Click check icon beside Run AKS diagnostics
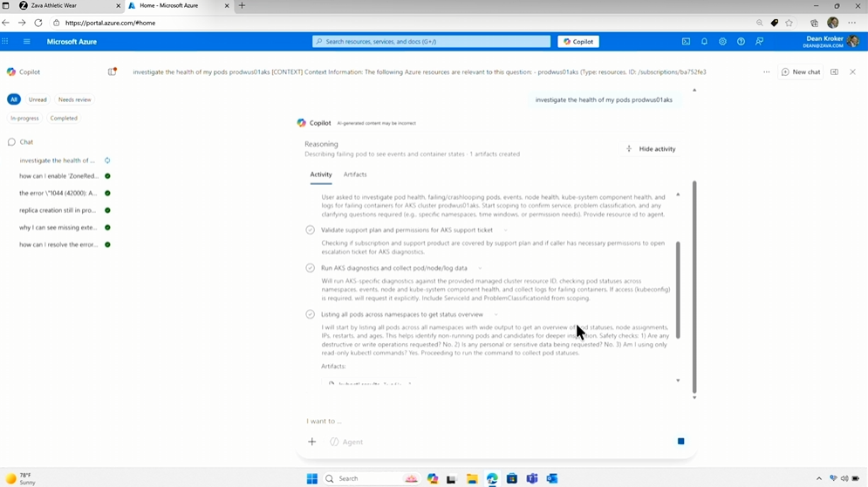868x487 pixels. tap(310, 268)
